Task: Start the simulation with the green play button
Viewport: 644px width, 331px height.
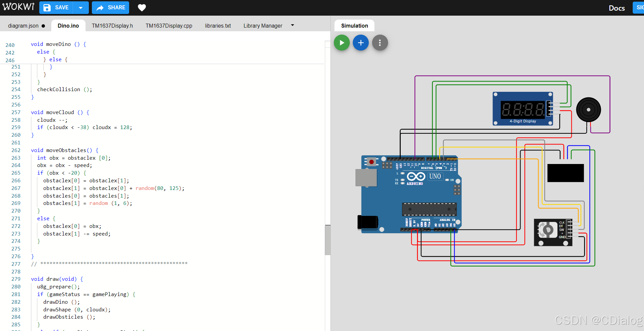Action: [342, 43]
